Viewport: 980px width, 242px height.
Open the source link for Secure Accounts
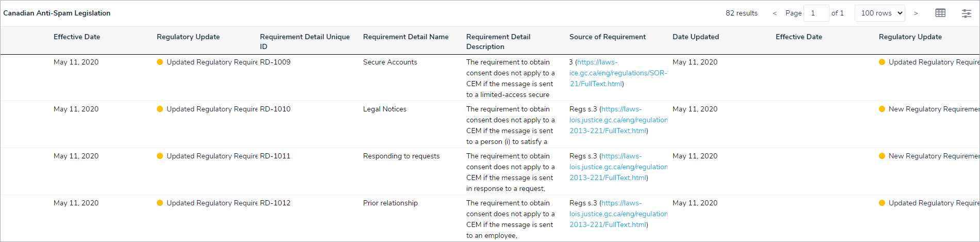click(x=618, y=73)
